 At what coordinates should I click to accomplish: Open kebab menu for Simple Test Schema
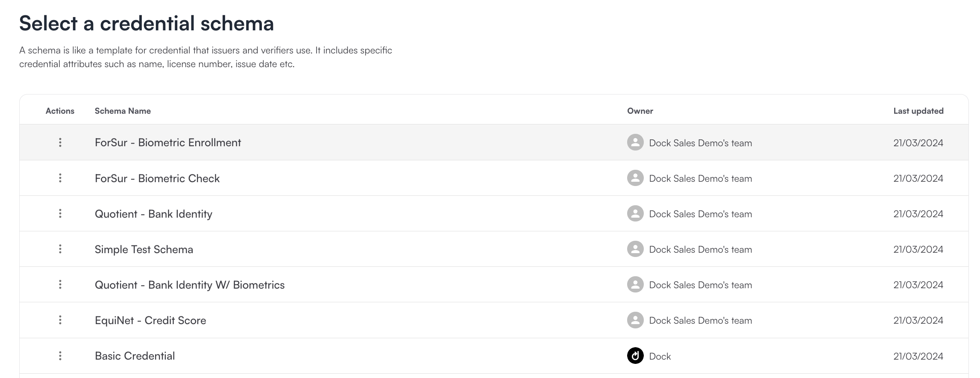point(60,249)
